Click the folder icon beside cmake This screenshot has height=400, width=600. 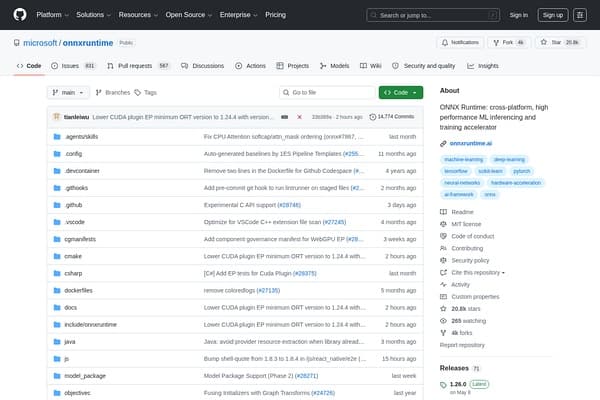(57, 256)
